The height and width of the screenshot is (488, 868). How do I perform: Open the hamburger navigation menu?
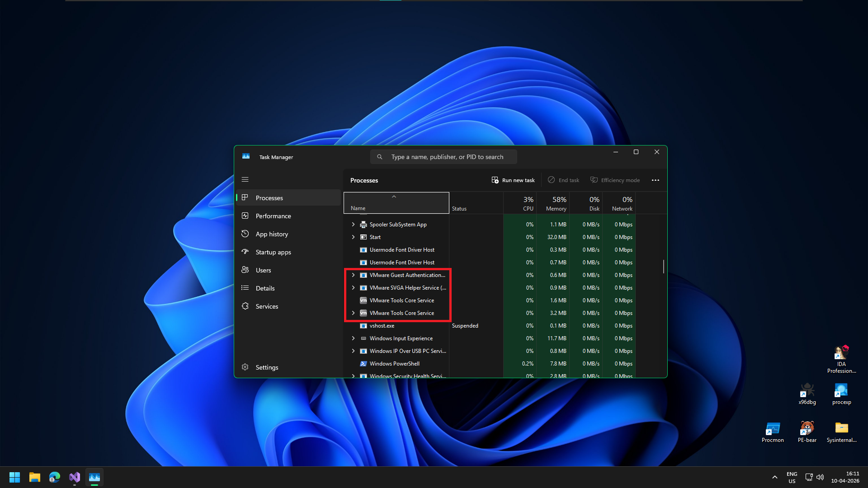point(245,179)
